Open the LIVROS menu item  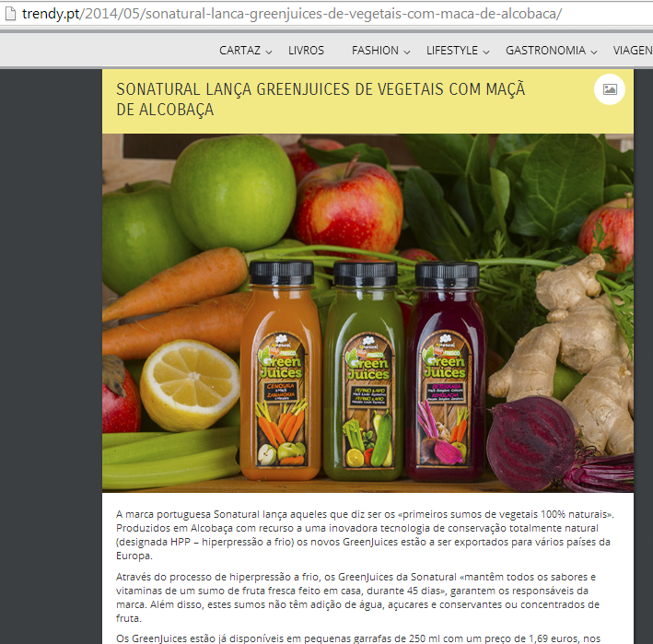click(306, 51)
